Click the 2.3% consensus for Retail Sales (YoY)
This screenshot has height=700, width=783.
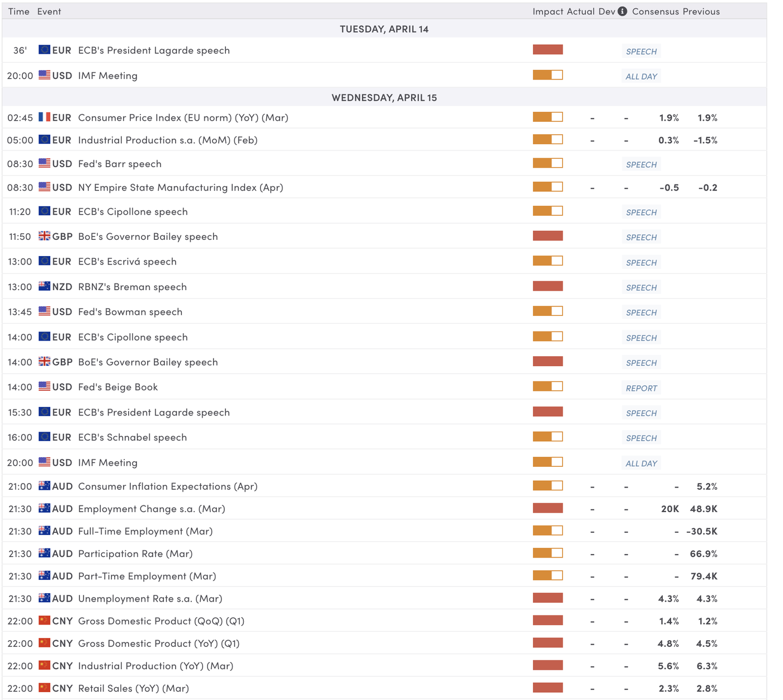pyautogui.click(x=669, y=688)
